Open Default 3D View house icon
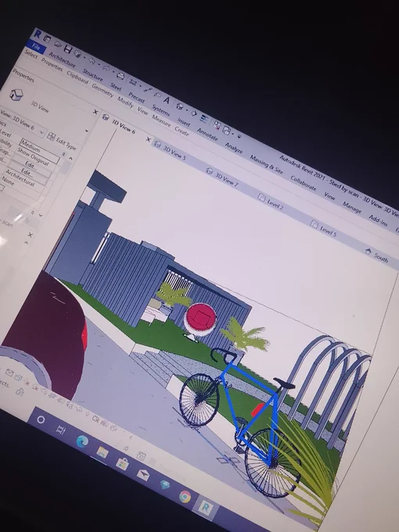 point(179,106)
